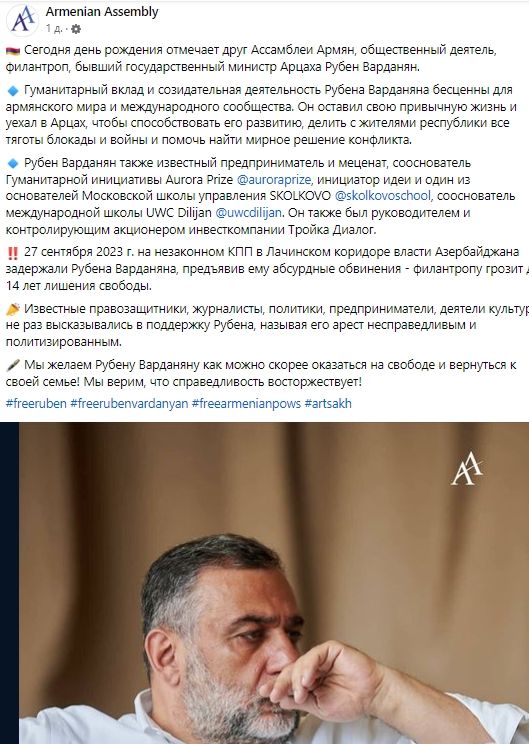Click the Armenian Assembly page name
529x744 pixels.
pyautogui.click(x=102, y=12)
